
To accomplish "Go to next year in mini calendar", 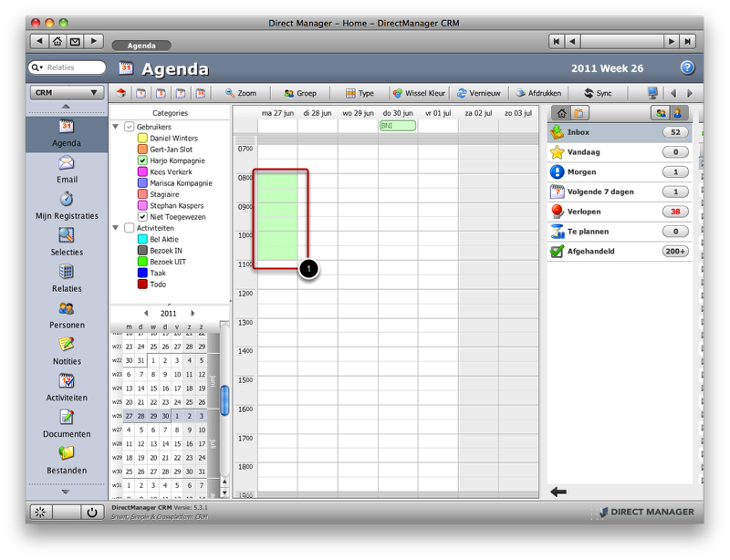I will pos(193,313).
